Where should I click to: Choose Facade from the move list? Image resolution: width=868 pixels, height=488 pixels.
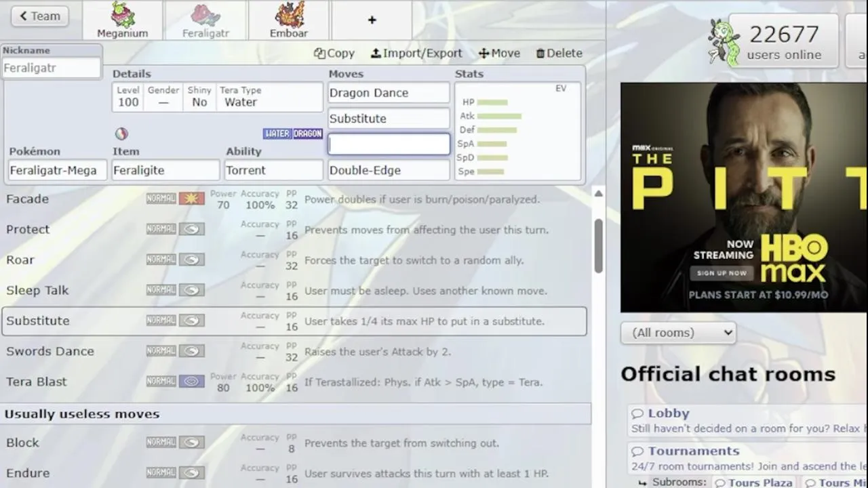coord(294,199)
